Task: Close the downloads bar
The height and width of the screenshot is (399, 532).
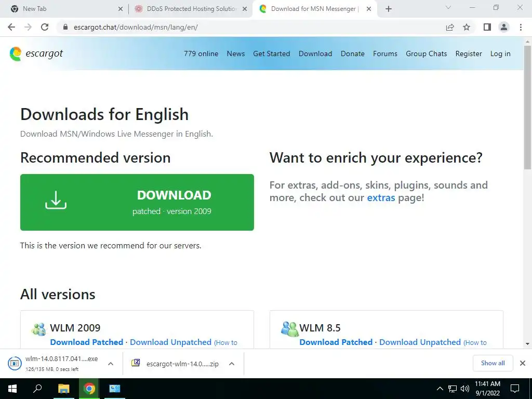Action: point(523,363)
